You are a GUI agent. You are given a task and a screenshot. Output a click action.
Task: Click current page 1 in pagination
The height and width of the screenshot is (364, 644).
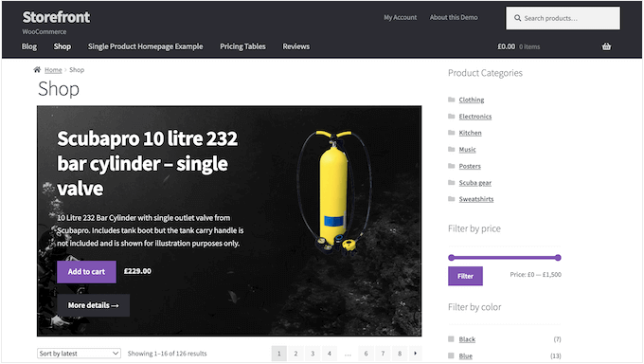click(x=278, y=354)
